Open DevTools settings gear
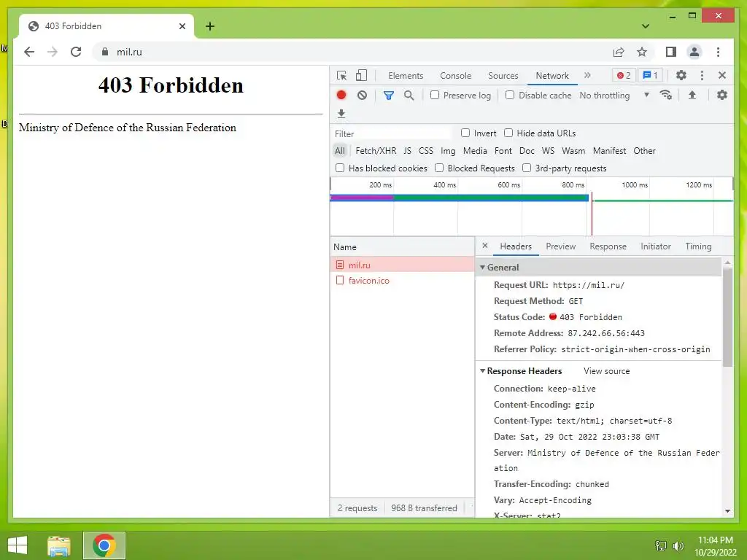 point(681,75)
